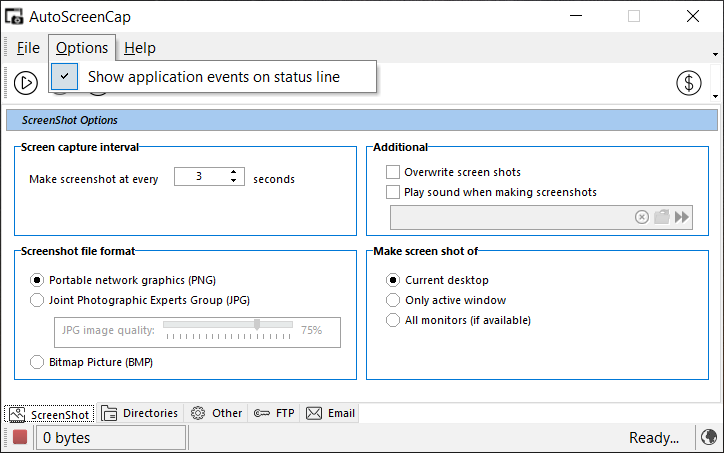
Task: Click the dollar sign donate icon
Action: click(x=688, y=83)
